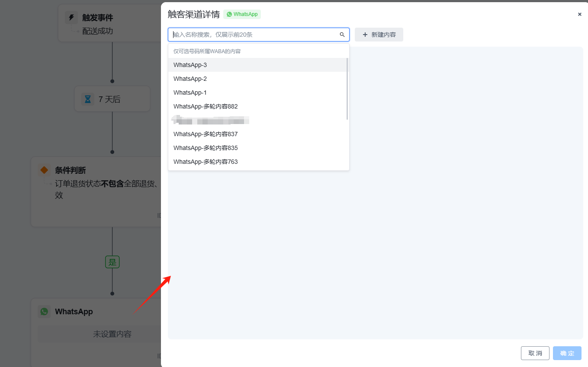Click the green WhatsApp channel badge in header
The image size is (588, 367).
coord(242,14)
